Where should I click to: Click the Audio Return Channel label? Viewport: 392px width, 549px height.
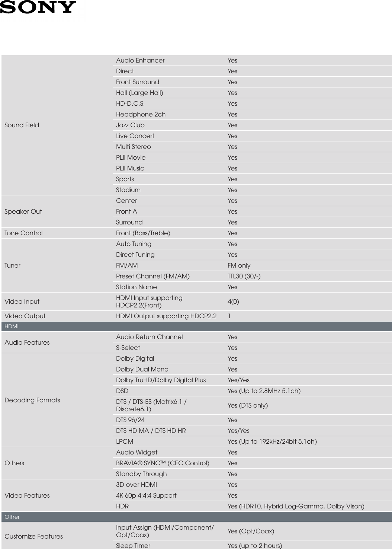149,337
